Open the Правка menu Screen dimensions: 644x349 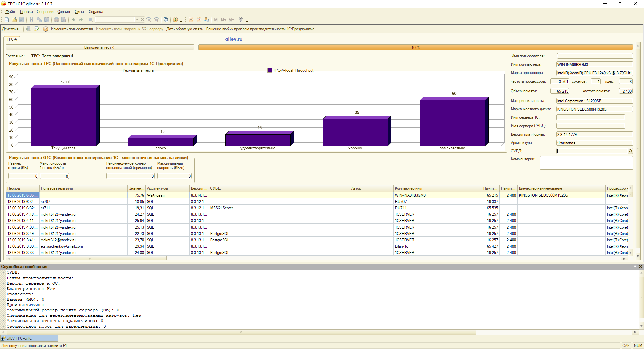coord(26,12)
